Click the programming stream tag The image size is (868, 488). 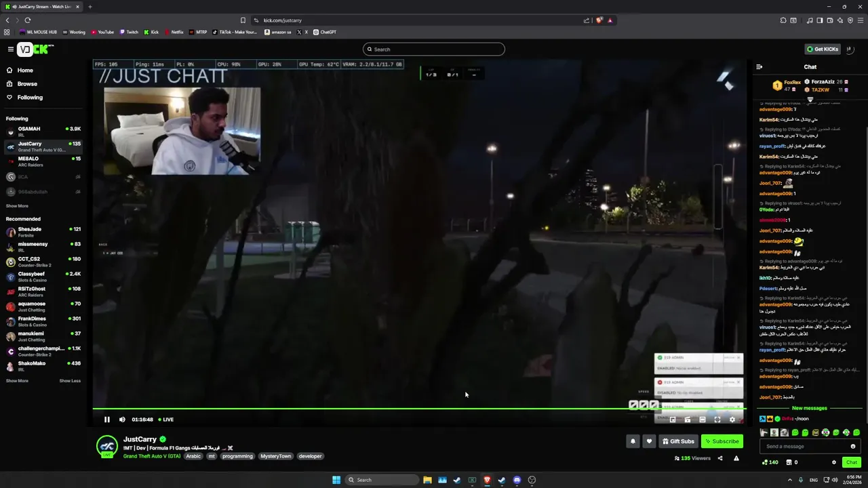[x=238, y=456]
